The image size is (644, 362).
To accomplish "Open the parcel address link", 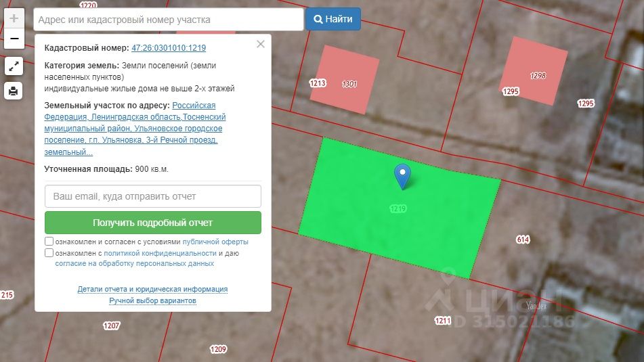I will (x=135, y=129).
